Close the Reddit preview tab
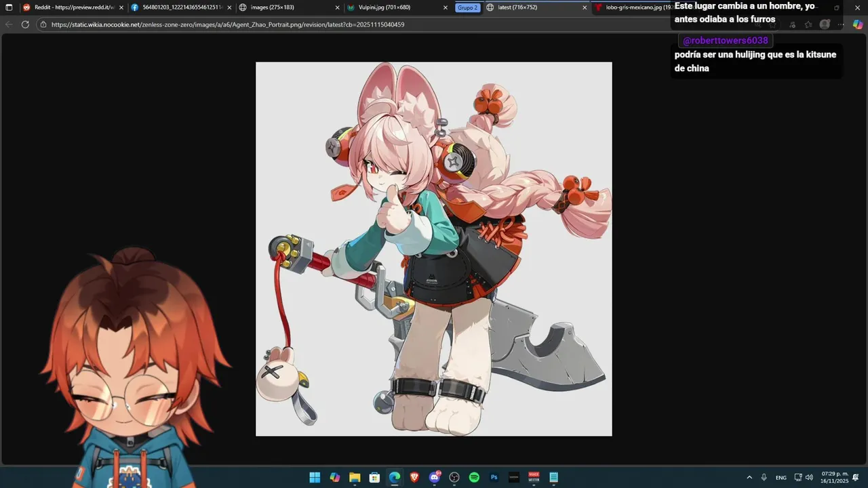Screen dimensions: 868x488 click(x=121, y=7)
